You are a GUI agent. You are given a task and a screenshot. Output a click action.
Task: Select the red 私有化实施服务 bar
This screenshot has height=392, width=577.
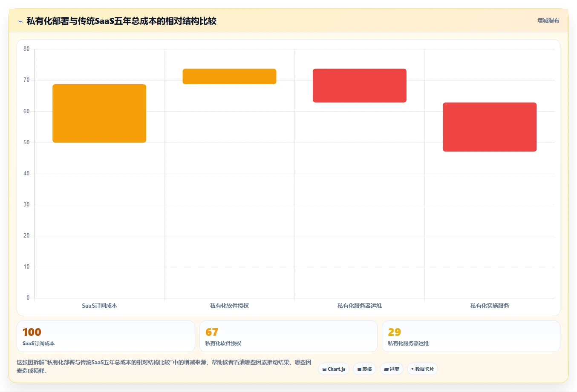(490, 127)
